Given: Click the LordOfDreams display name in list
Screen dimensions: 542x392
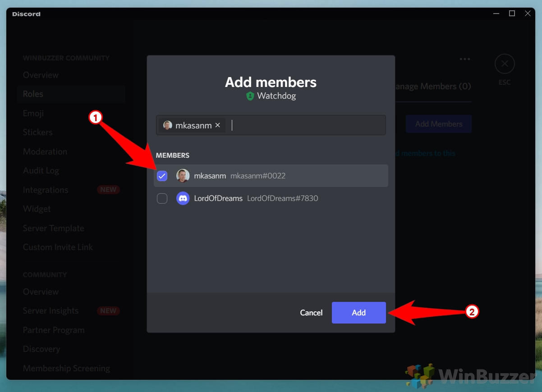Looking at the screenshot, I should (218, 198).
